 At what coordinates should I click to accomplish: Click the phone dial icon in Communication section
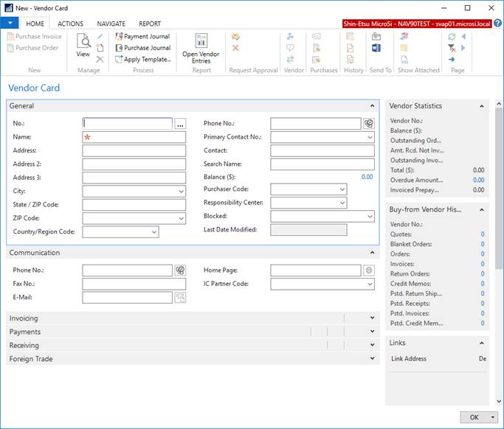point(180,271)
